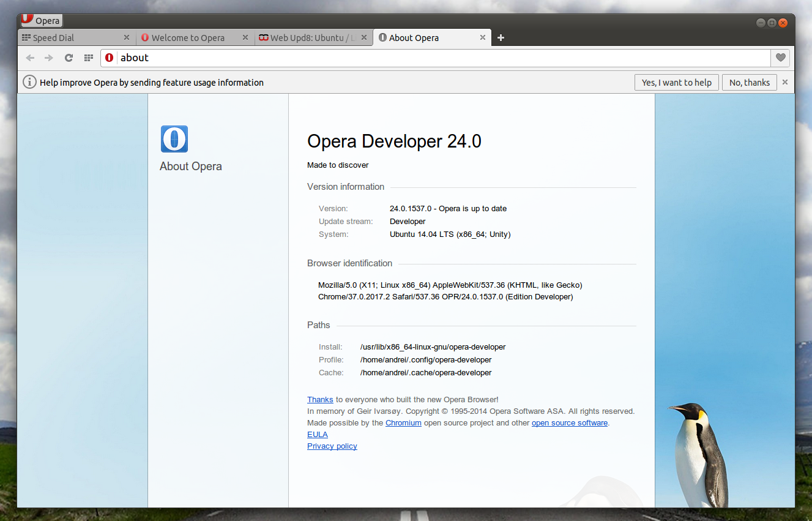Click the user agent line starting 'Mozilla/5.0'
This screenshot has width=812, height=521.
click(450, 285)
